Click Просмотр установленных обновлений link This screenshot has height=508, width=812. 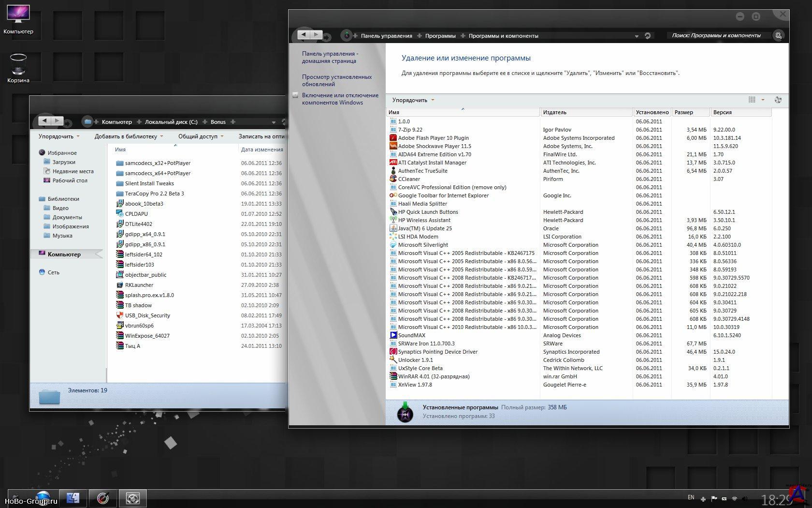click(337, 80)
